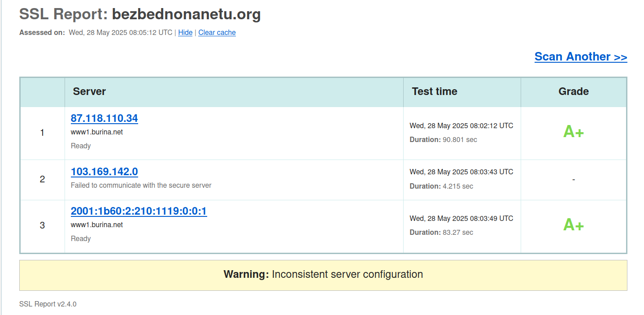Open server report for 87.118.110.34
Screen dimensions: 644x315
tap(104, 118)
